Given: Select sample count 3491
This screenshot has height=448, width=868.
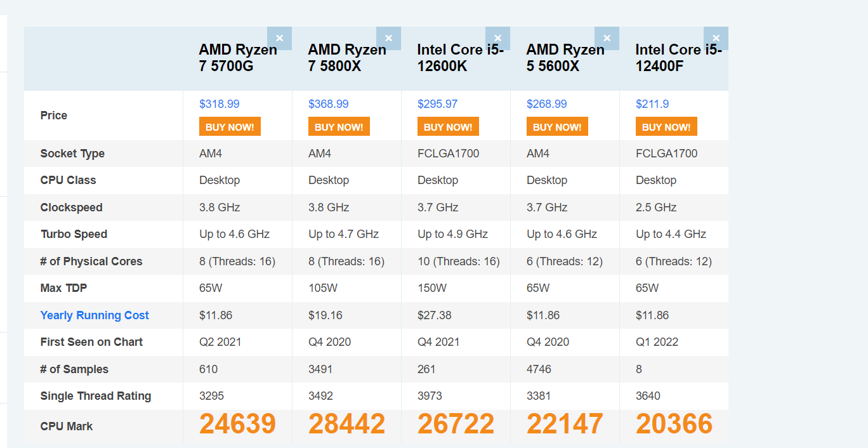Looking at the screenshot, I should point(320,369).
